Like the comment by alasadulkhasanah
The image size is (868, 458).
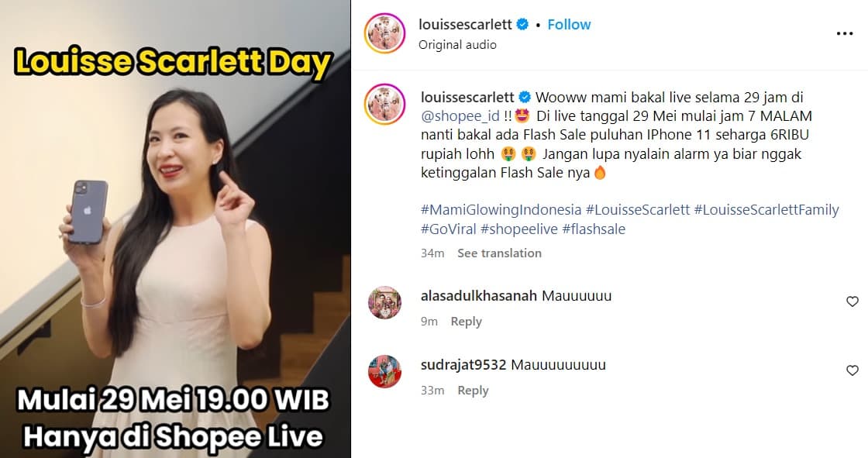(852, 301)
